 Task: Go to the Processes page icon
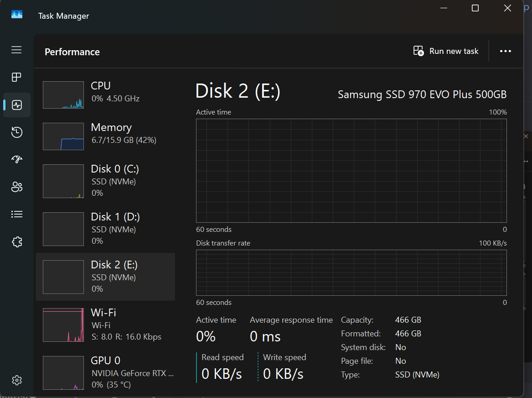pyautogui.click(x=16, y=78)
